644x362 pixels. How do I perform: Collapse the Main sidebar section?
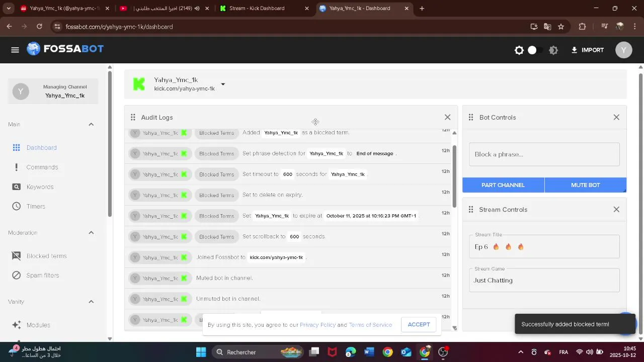coord(91,125)
